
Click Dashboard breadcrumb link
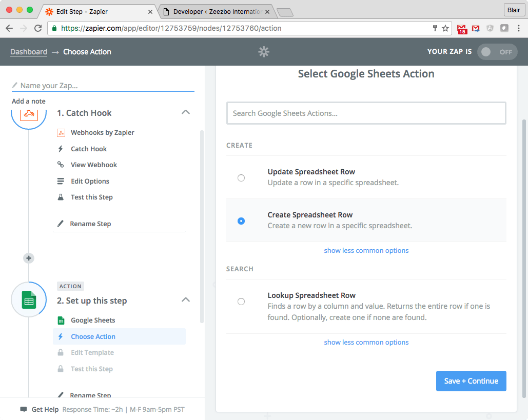tap(29, 52)
